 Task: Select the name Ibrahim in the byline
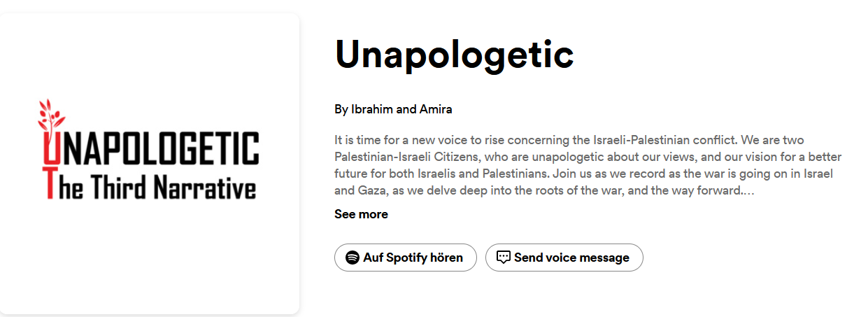(371, 109)
